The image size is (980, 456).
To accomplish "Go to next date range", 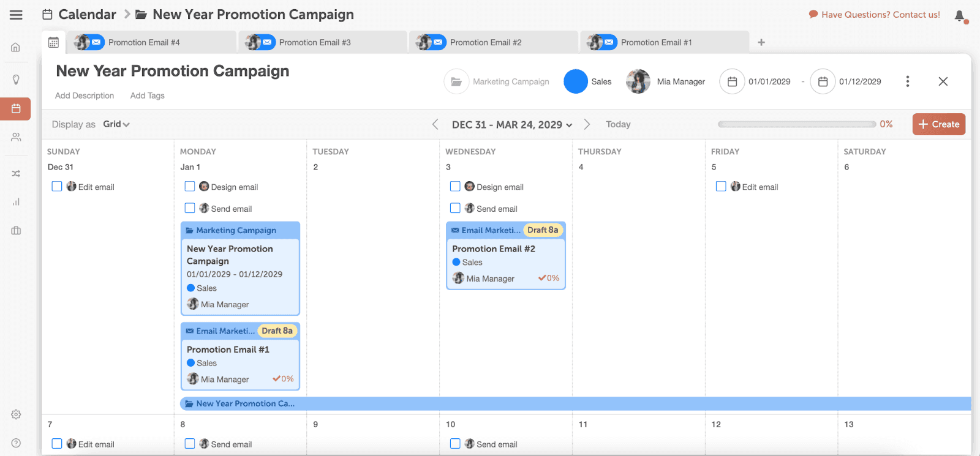I will (x=587, y=124).
